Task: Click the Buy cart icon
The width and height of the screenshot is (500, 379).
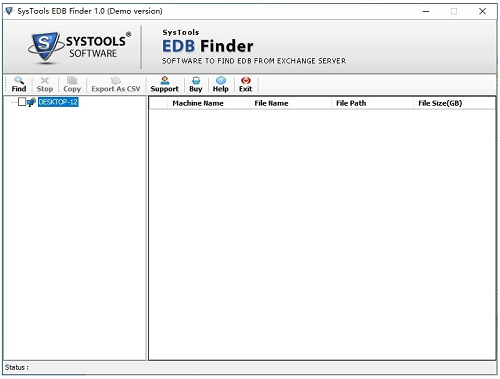Action: click(x=196, y=80)
